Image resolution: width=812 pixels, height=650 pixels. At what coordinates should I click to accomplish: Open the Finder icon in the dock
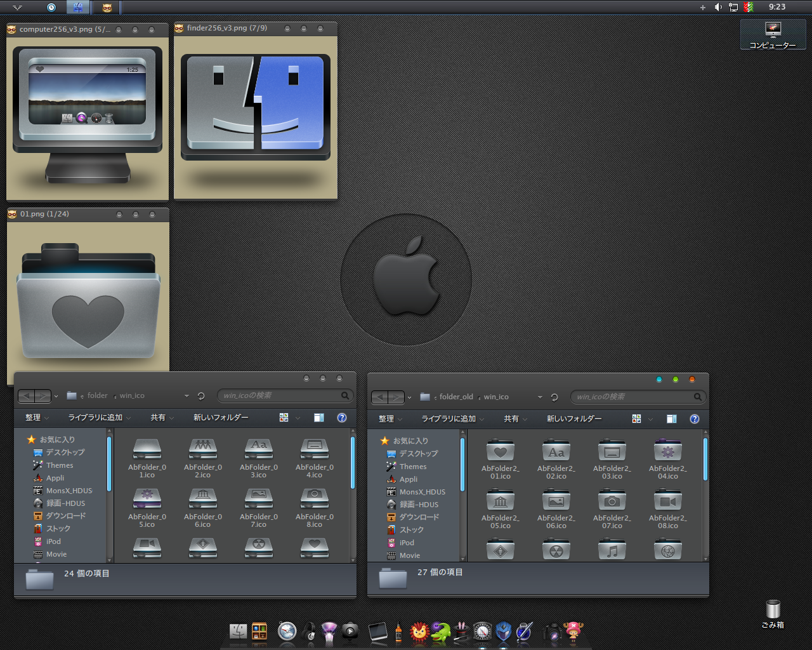coord(239,632)
